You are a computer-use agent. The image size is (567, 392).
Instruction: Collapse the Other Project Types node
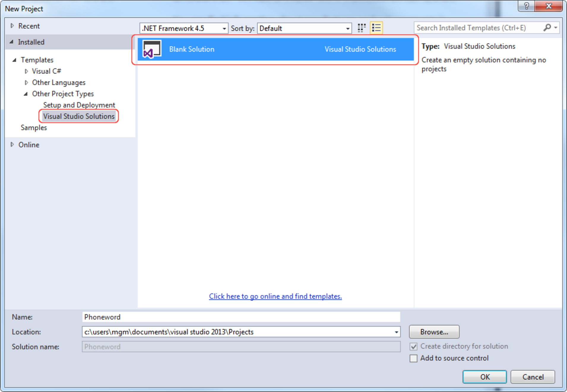[x=26, y=94]
